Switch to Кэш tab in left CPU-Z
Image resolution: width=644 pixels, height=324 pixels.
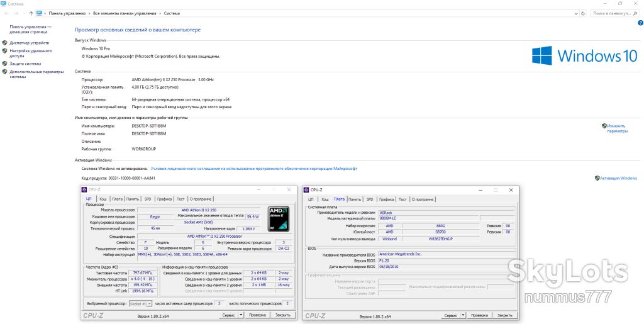coord(103,199)
